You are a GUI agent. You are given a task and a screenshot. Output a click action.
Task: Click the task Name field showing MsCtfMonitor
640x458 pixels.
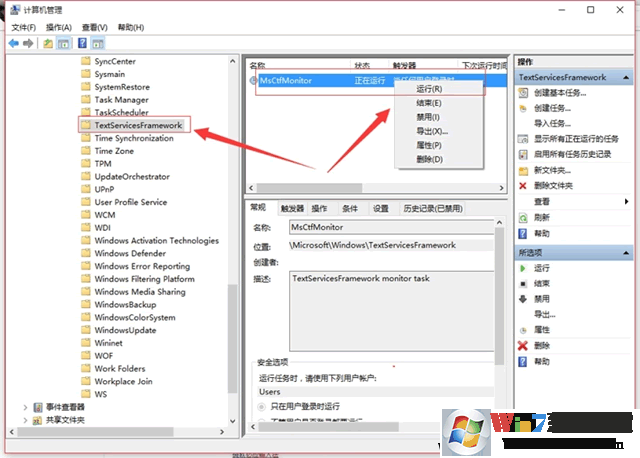click(x=391, y=227)
